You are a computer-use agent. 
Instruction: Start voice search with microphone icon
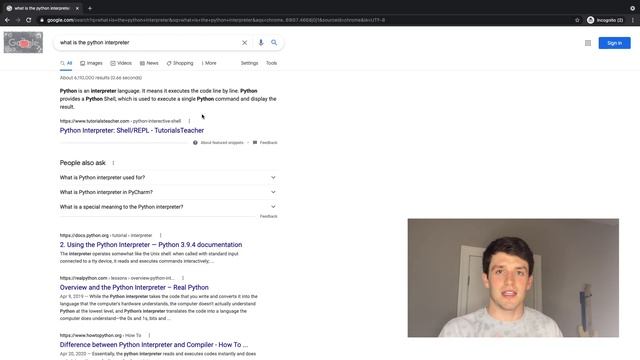261,42
